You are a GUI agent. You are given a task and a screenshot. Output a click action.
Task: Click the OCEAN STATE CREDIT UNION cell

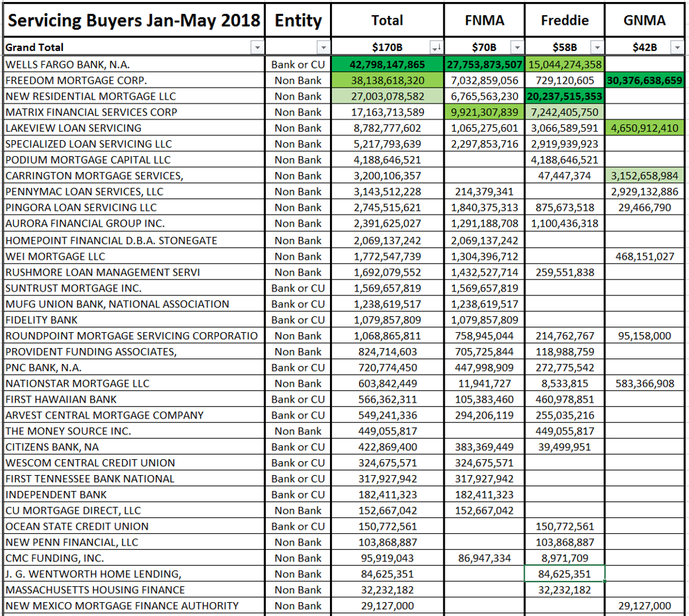tap(134, 526)
